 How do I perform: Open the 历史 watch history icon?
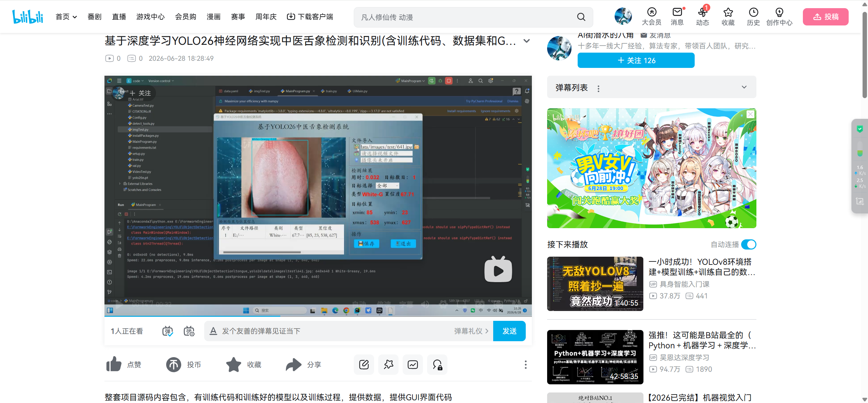pos(753,17)
